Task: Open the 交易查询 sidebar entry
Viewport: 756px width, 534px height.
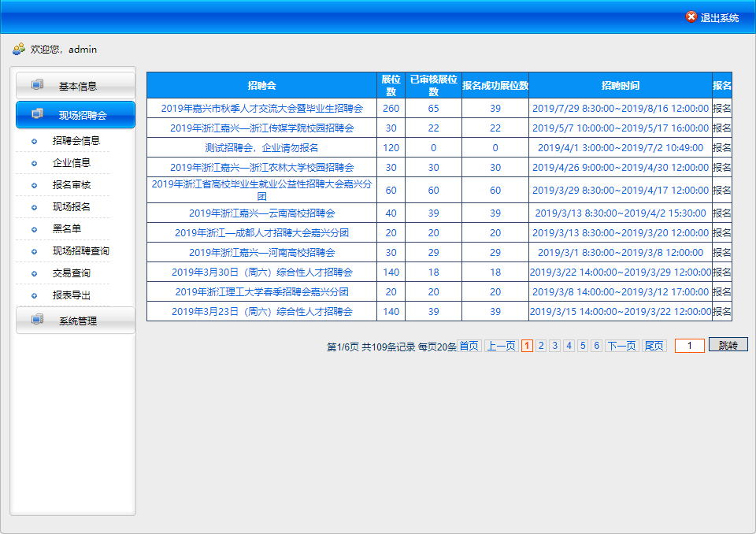Action: (72, 273)
